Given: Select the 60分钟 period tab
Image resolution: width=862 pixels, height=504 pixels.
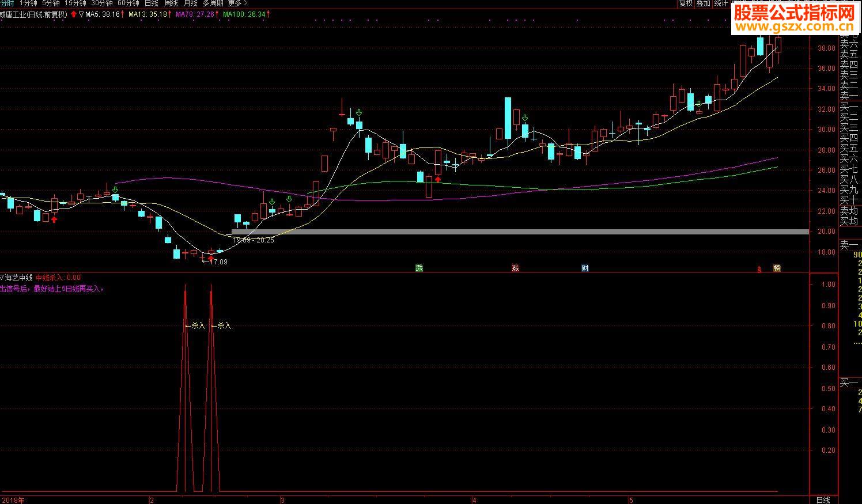Looking at the screenshot, I should pos(128,3).
